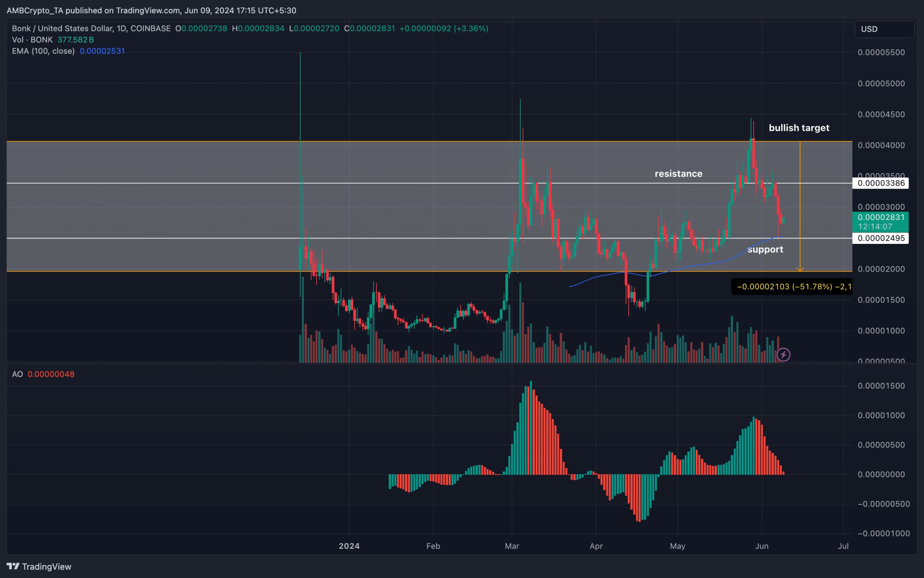The height and width of the screenshot is (578, 924).
Task: Click the 0.00003386 price label
Action: coord(881,183)
